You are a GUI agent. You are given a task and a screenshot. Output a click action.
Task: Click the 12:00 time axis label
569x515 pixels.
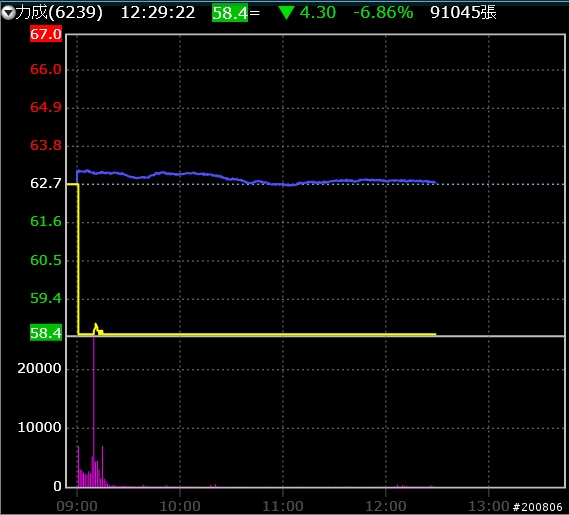point(386,506)
